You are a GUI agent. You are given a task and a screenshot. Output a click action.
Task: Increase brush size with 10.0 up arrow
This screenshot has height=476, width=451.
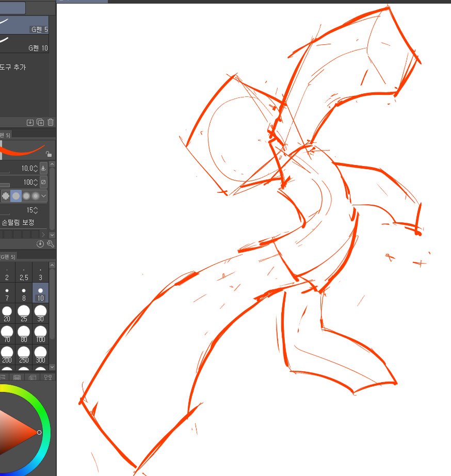click(36, 167)
